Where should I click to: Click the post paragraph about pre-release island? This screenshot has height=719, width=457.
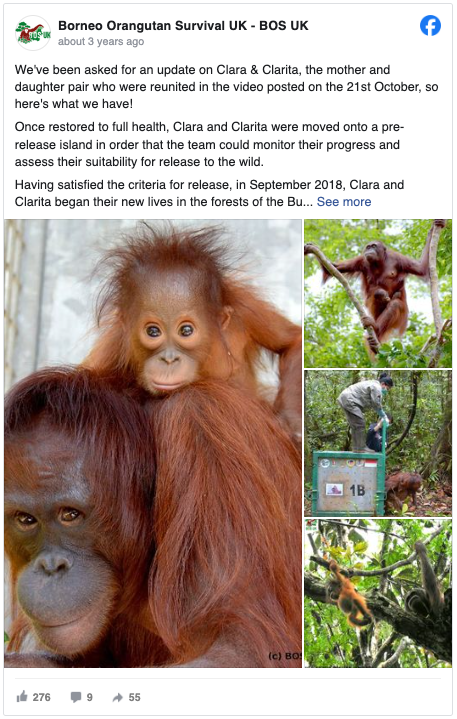[209, 144]
